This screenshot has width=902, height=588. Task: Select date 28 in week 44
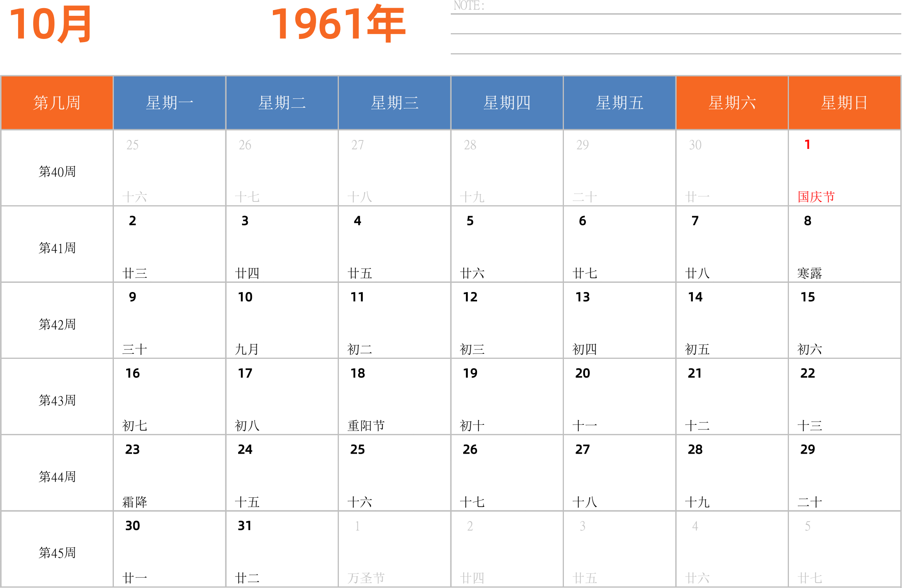coord(695,449)
